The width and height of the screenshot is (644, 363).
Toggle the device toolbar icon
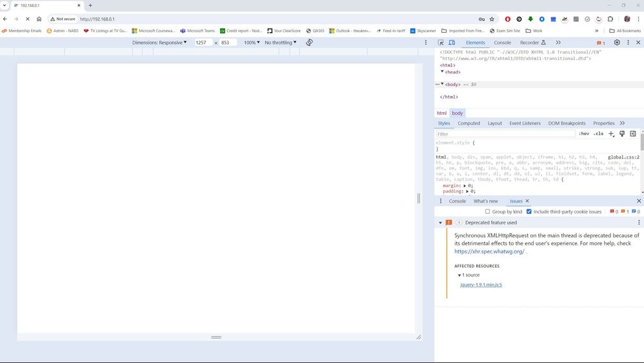pos(452,43)
